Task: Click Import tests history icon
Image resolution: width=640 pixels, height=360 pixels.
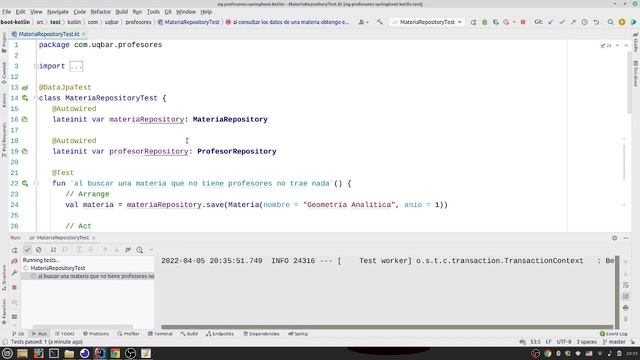Action: coord(140,250)
